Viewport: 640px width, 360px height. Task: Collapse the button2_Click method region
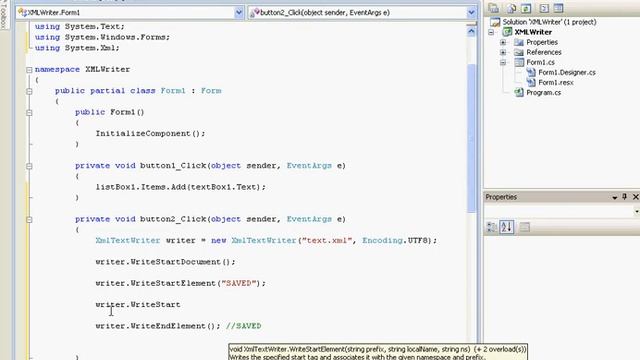coord(29,220)
